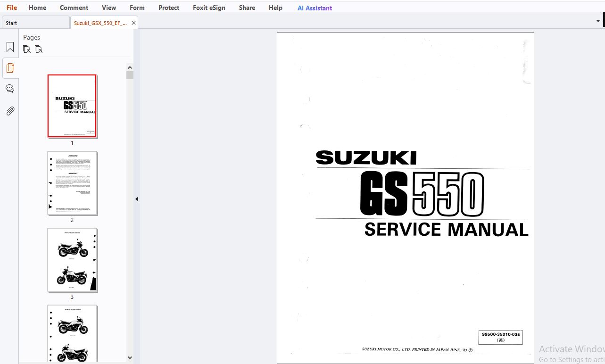Toggle the Pages panel icon
Viewport: 605px width, 364px height.
10,68
